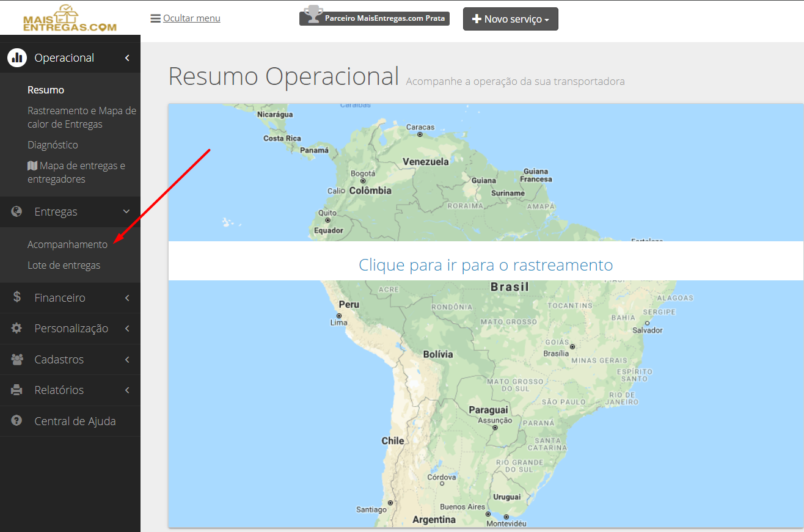804x532 pixels.
Task: Click the printer icon next to Relatórios
Action: tap(17, 390)
